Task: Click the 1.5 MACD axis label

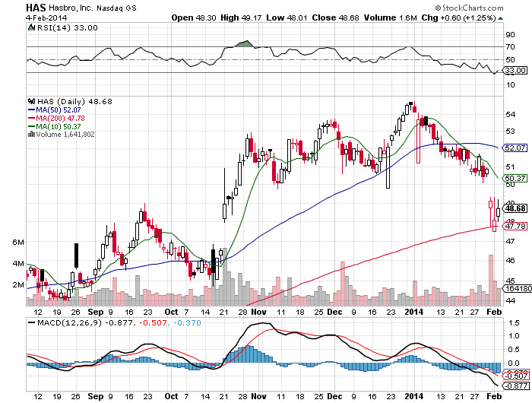Action: pos(515,322)
